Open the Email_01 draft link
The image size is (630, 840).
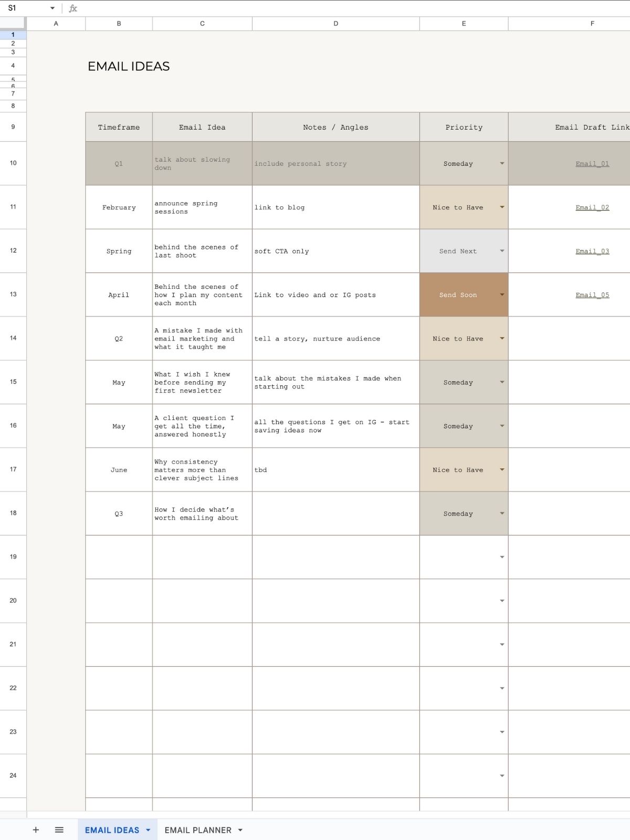click(x=592, y=164)
